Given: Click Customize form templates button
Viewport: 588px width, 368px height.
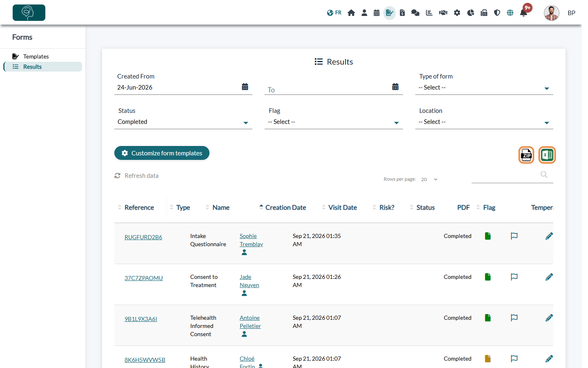Looking at the screenshot, I should pyautogui.click(x=162, y=153).
